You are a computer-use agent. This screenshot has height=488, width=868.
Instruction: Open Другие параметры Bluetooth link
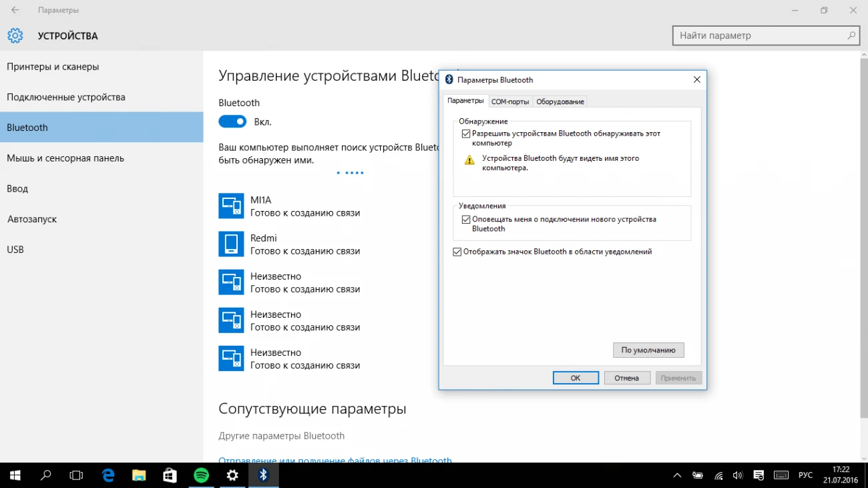(x=282, y=436)
